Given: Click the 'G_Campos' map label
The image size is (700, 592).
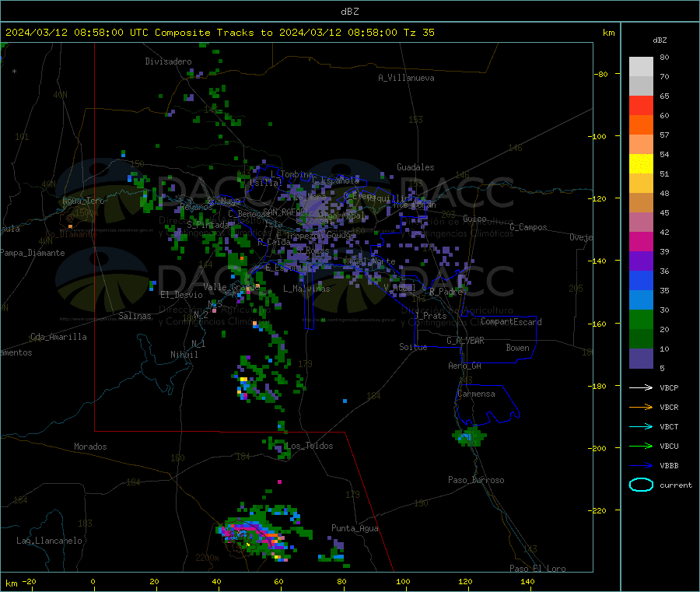Looking at the screenshot, I should pos(528,227).
